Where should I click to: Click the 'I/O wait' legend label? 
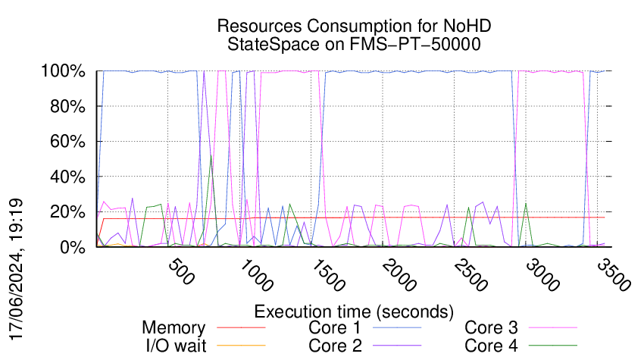point(176,346)
